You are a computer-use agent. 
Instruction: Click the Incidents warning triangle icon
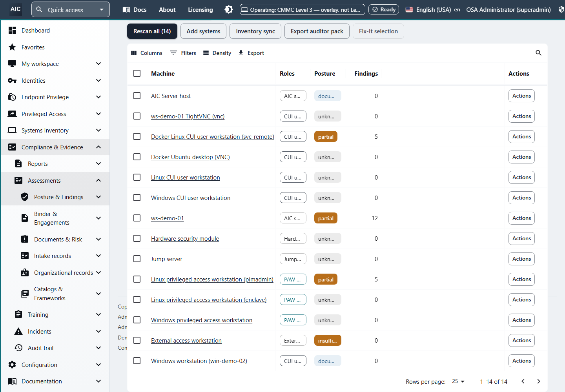click(x=18, y=331)
